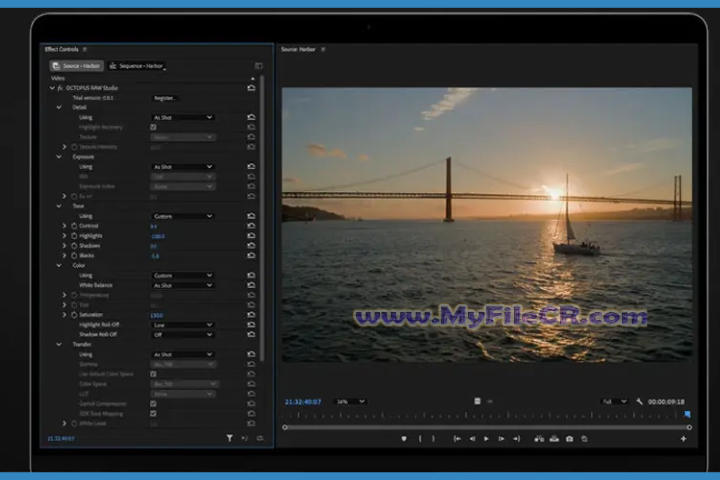
Task: Click the Overwrite button in Source monitor
Action: 554,439
